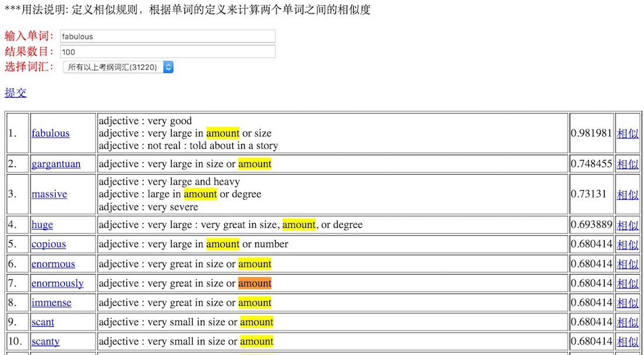The height and width of the screenshot is (355, 644).
Task: Open the gargantuan word link
Action: pos(56,164)
